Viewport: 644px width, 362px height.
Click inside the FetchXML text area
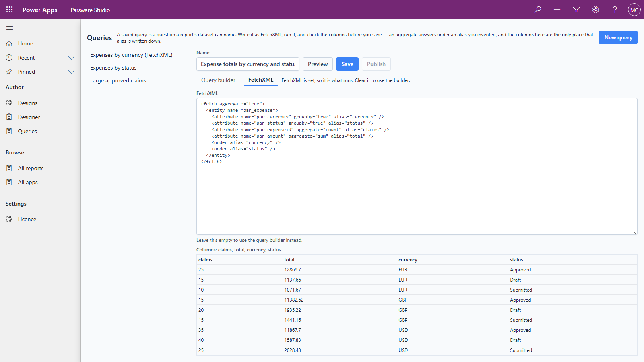tap(417, 166)
